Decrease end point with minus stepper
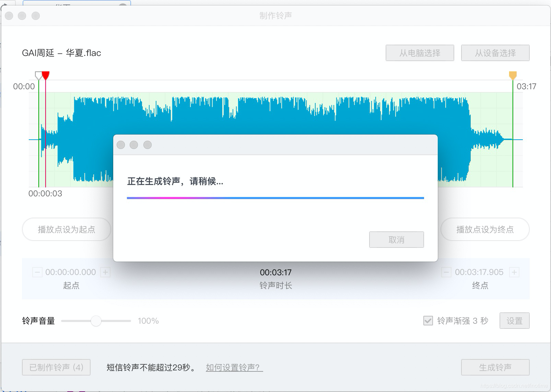This screenshot has width=551, height=392. (x=446, y=272)
